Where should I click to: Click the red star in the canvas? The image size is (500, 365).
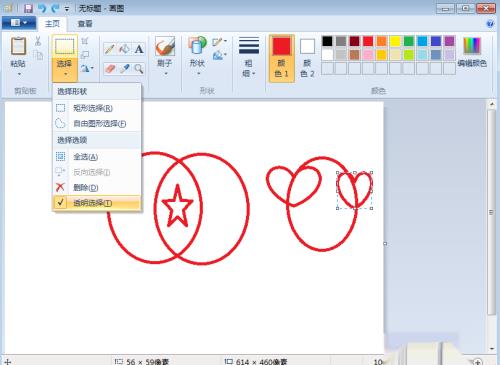tap(177, 207)
